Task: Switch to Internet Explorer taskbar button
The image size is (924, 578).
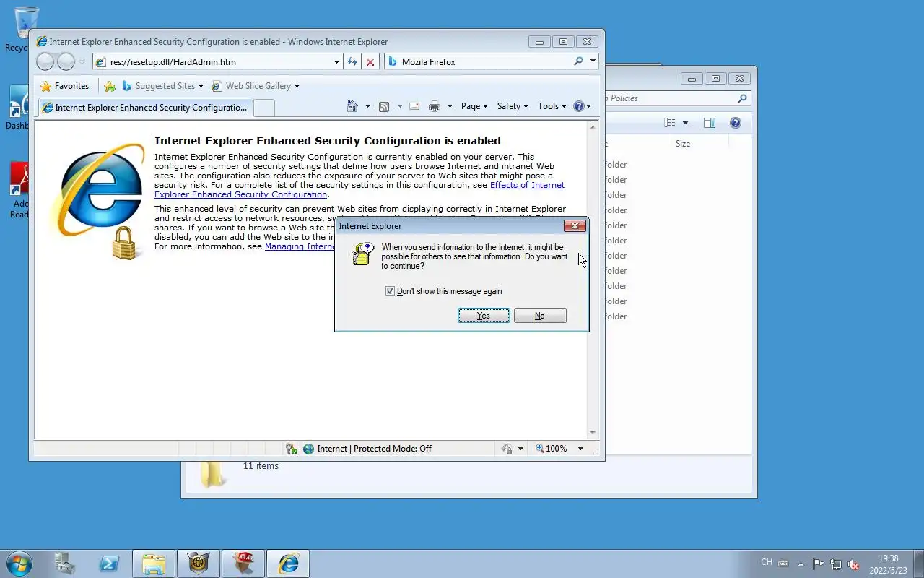Action: [x=288, y=564]
